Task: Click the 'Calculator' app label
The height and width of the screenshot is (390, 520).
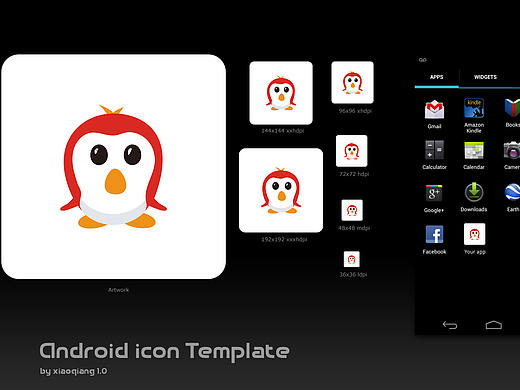Action: 434,167
